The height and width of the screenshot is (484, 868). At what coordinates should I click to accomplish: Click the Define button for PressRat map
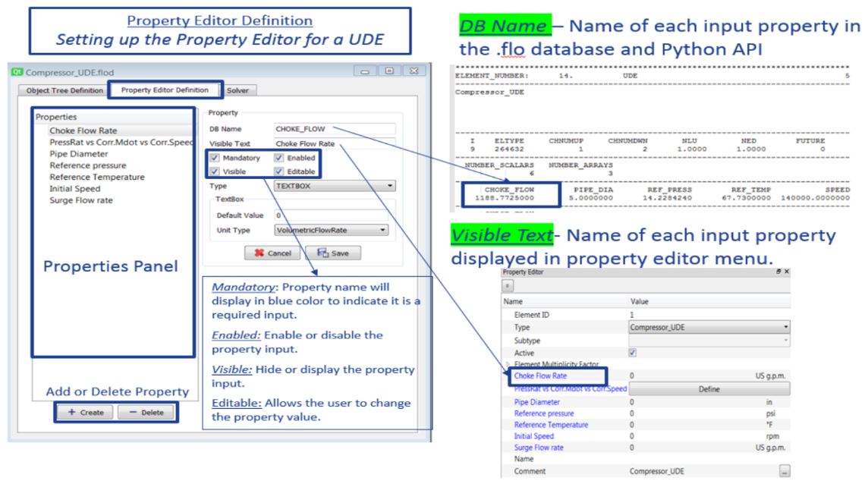(x=708, y=388)
